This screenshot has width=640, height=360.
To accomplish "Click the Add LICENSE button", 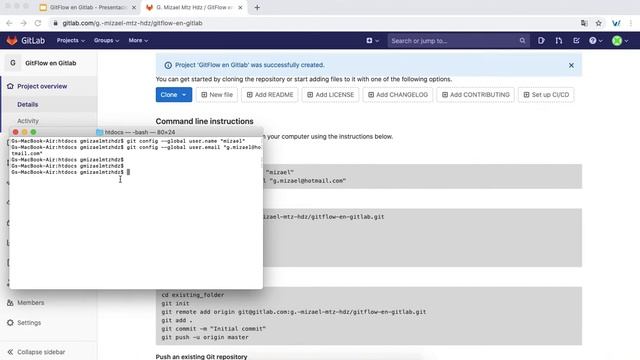I will [330, 95].
